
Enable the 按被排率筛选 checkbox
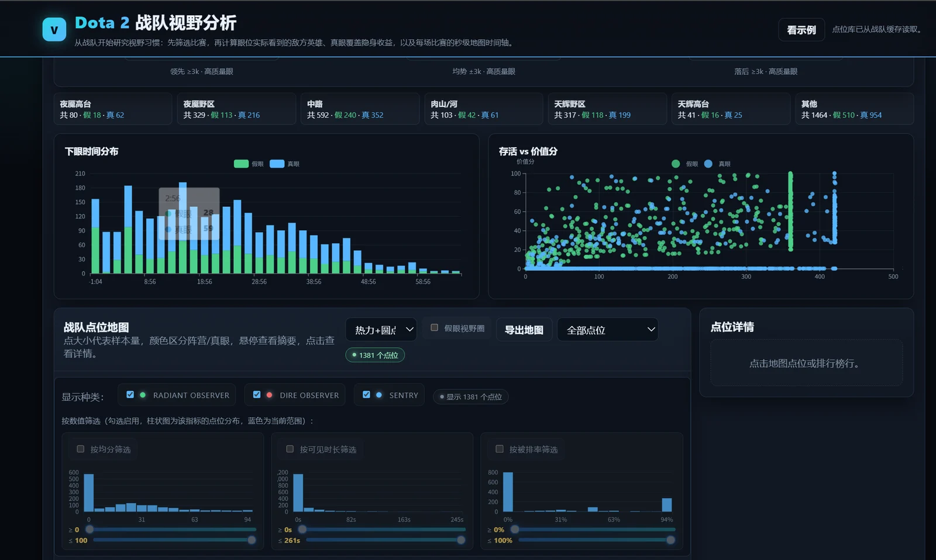(500, 449)
